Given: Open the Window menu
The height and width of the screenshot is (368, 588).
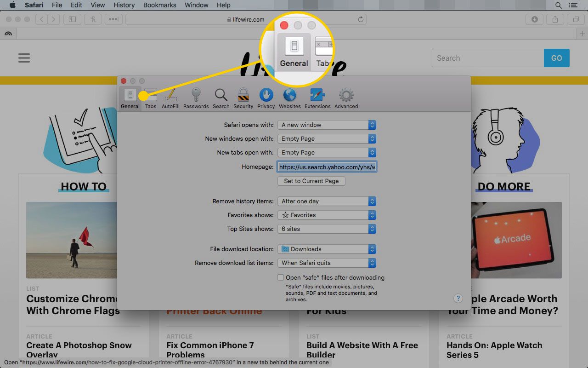Looking at the screenshot, I should click(x=196, y=5).
